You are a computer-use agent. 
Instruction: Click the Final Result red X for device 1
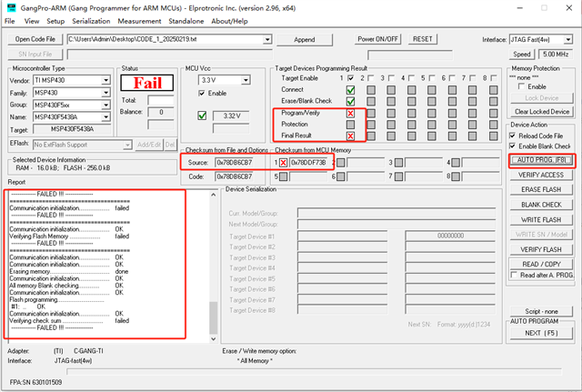pyautogui.click(x=350, y=136)
